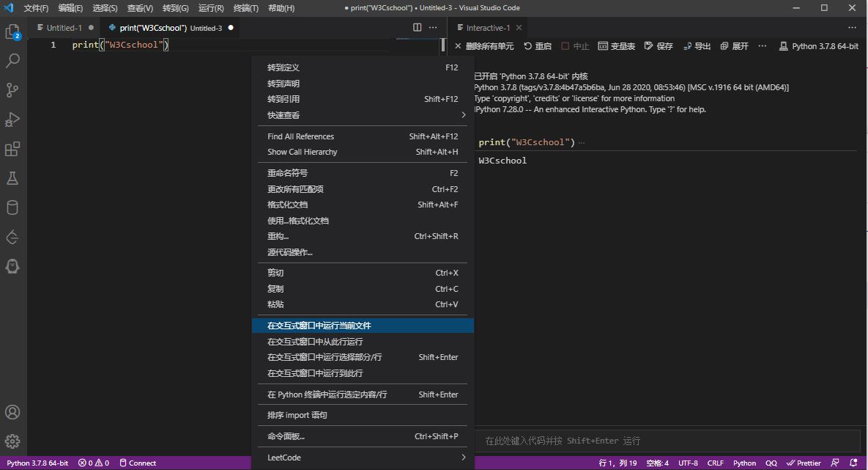868x470 pixels.
Task: Click Prettier status item
Action: [x=804, y=463]
